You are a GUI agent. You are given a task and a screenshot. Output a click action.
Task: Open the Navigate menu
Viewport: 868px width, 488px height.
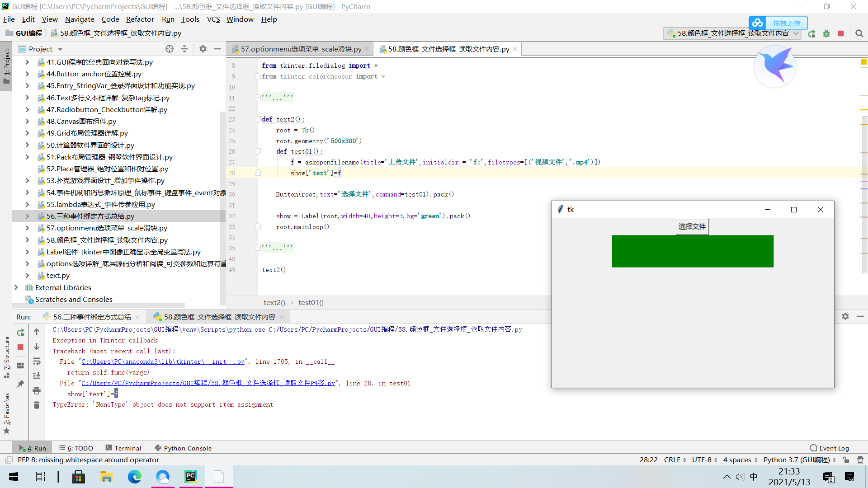tap(80, 19)
